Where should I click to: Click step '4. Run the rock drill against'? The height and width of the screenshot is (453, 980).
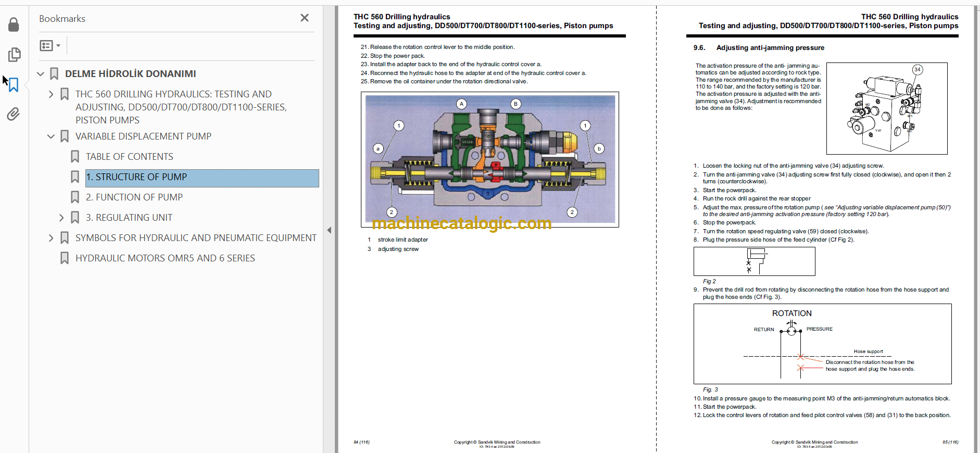[752, 198]
